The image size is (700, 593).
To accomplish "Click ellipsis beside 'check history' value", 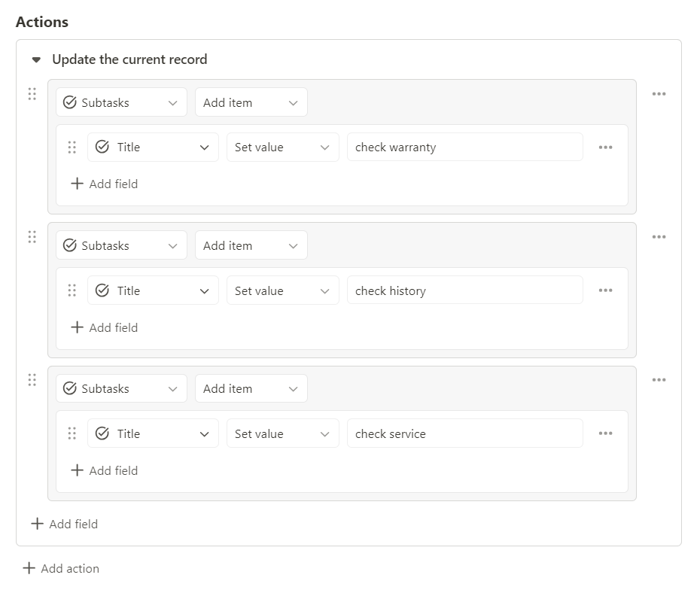I will point(605,290).
